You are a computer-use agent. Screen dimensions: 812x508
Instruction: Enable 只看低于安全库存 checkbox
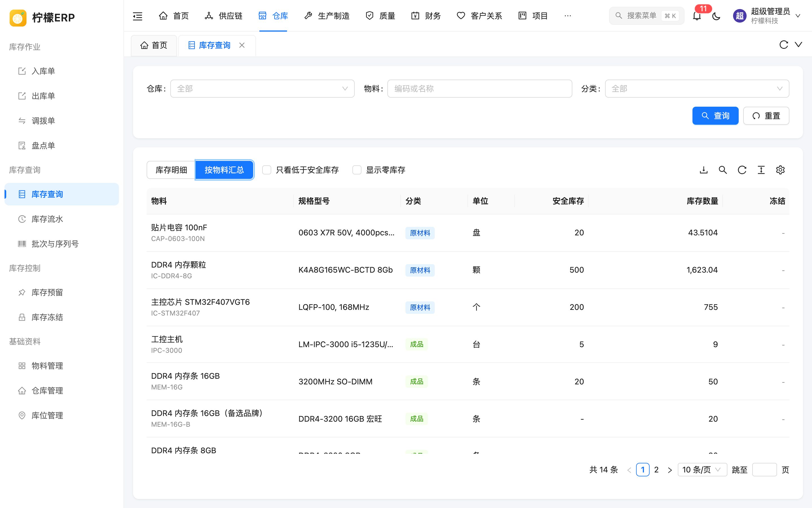click(267, 170)
